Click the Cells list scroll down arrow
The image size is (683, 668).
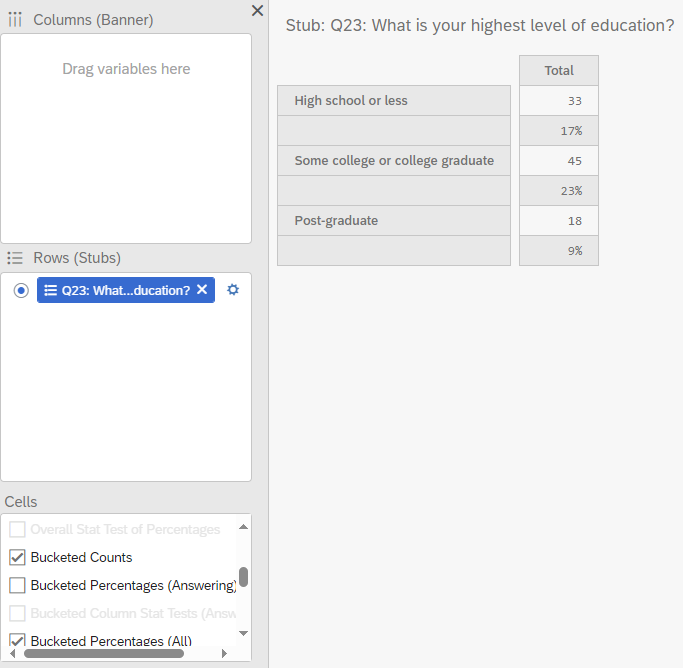point(243,633)
